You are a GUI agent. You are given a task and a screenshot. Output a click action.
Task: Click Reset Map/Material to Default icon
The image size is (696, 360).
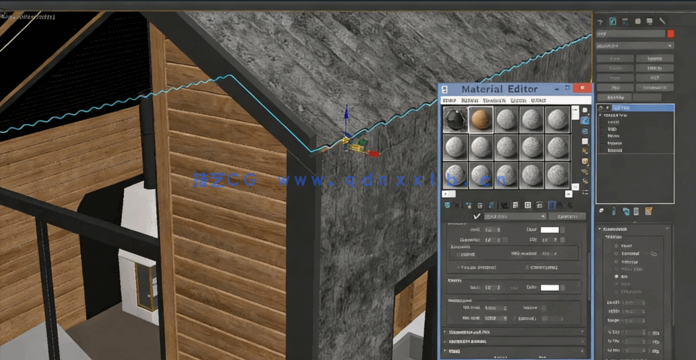click(480, 205)
